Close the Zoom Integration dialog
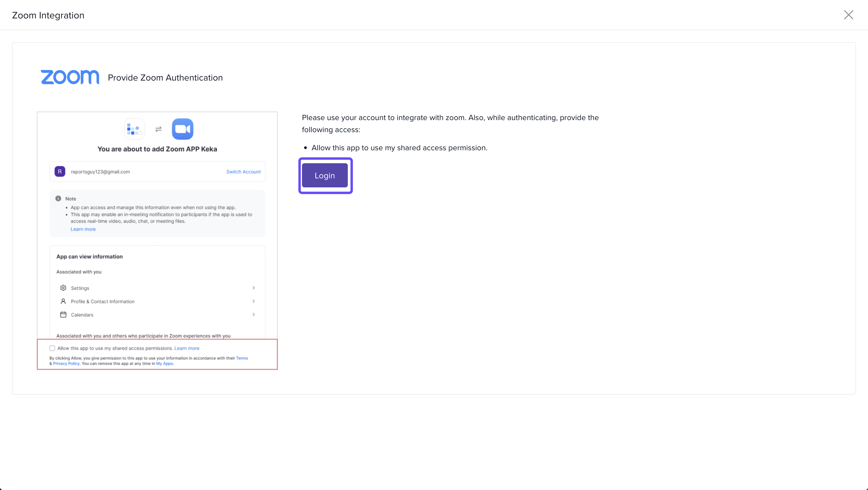 [x=848, y=15]
